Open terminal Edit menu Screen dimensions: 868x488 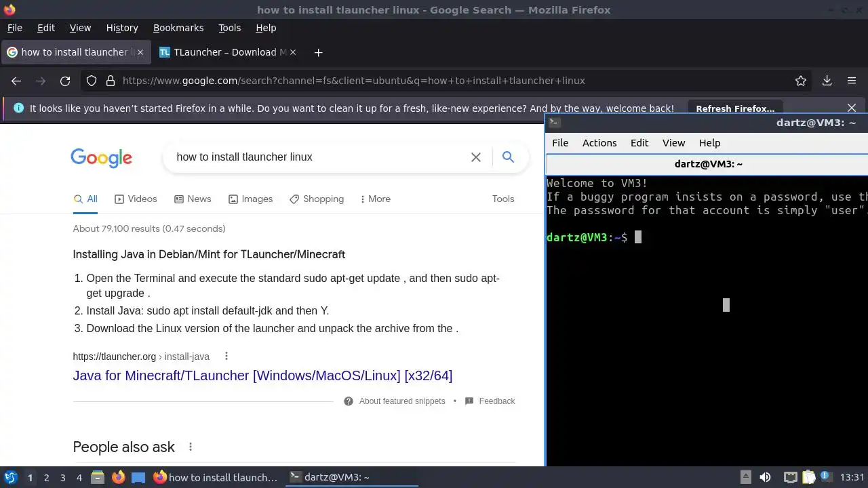pyautogui.click(x=639, y=143)
